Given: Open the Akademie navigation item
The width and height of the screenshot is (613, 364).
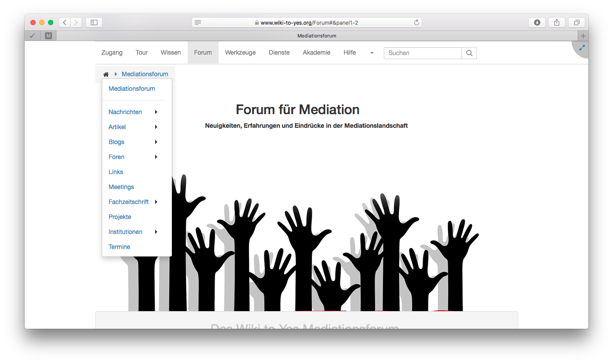Looking at the screenshot, I should point(316,52).
